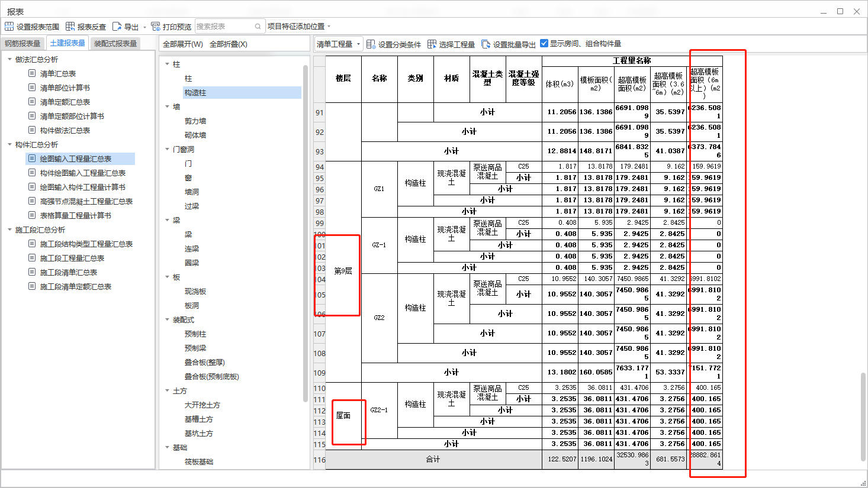The image size is (868, 488).
Task: Click the report icon beside 施工段清单定额汇总表
Action: 32,286
